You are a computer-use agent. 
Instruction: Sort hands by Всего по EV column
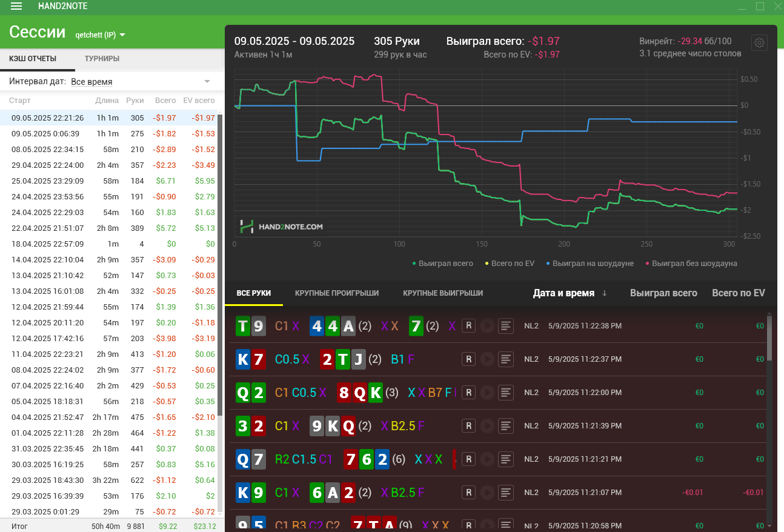(x=739, y=293)
